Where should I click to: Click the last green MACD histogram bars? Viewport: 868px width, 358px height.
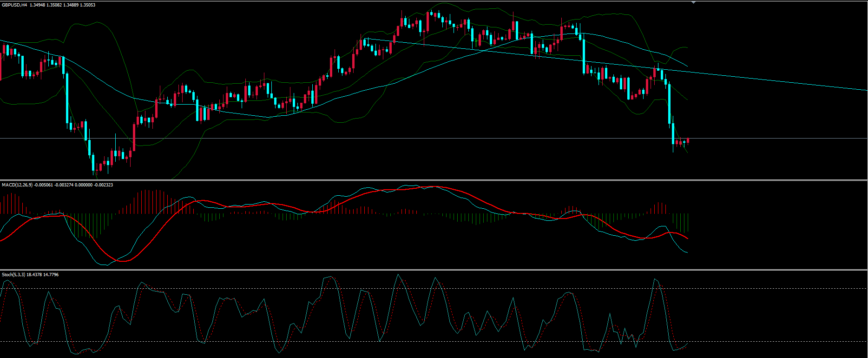pyautogui.click(x=681, y=222)
